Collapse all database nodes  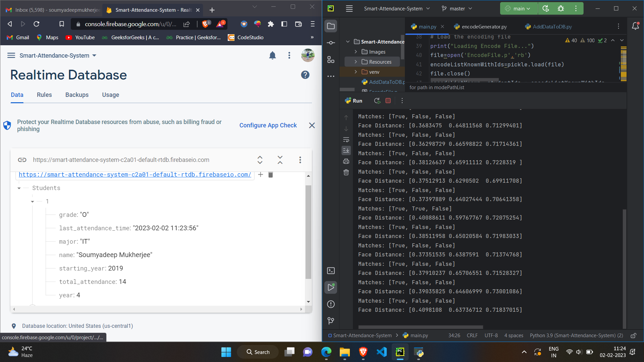[x=280, y=160]
